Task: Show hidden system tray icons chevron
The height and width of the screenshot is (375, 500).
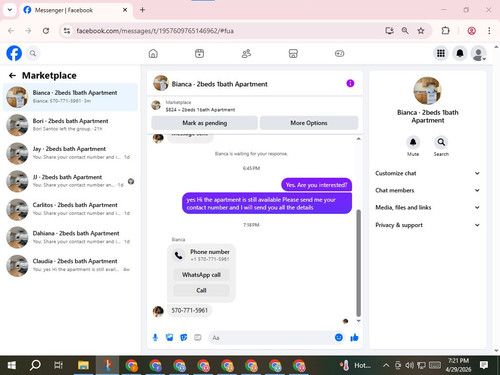Action: pos(386,365)
